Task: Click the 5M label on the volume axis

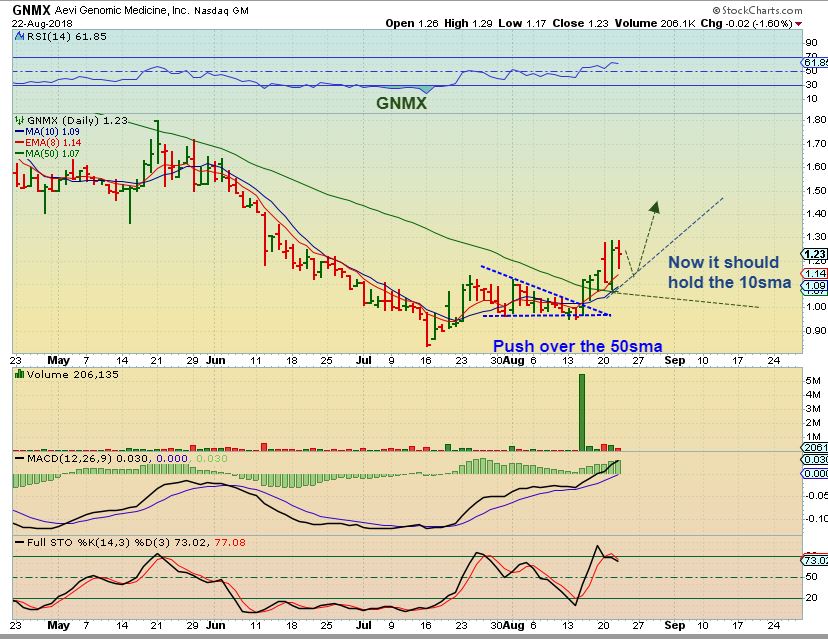Action: [813, 381]
